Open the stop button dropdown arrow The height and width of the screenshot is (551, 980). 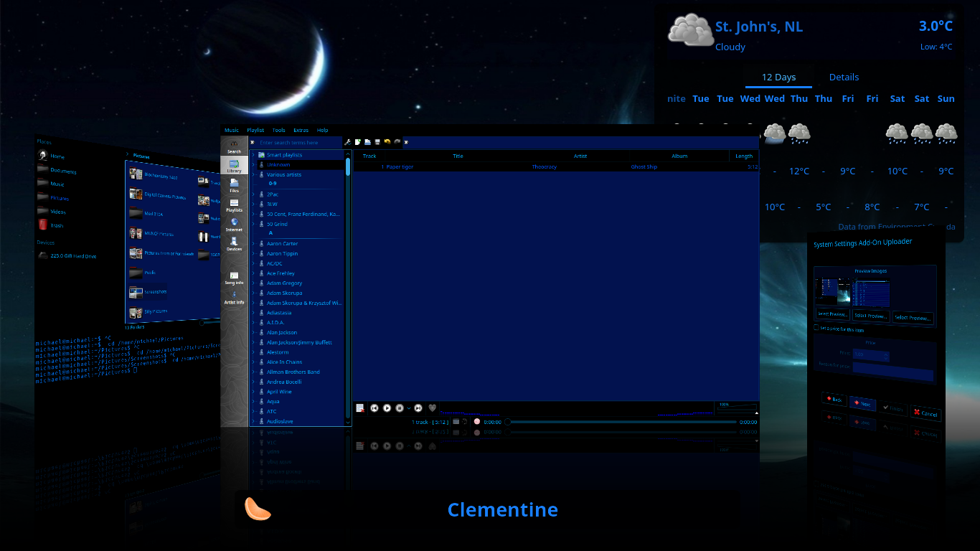(x=409, y=408)
